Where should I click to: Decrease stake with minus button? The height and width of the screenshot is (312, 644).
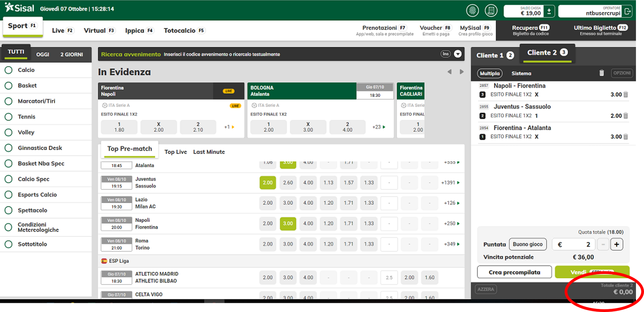point(603,244)
